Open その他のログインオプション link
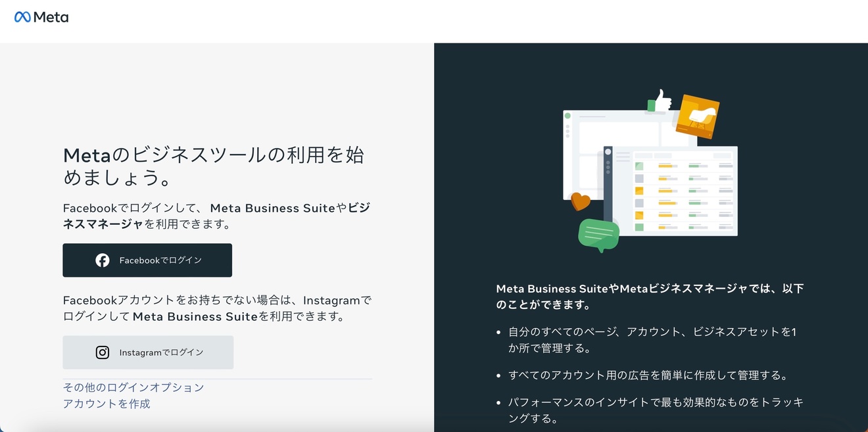This screenshot has height=432, width=868. coord(133,387)
